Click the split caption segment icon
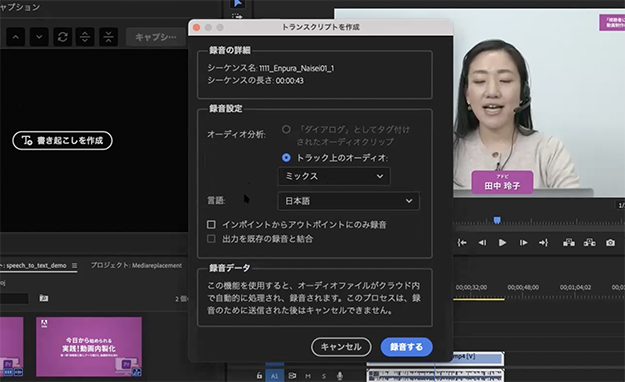Viewport: 625px width, 382px height. pyautogui.click(x=85, y=37)
